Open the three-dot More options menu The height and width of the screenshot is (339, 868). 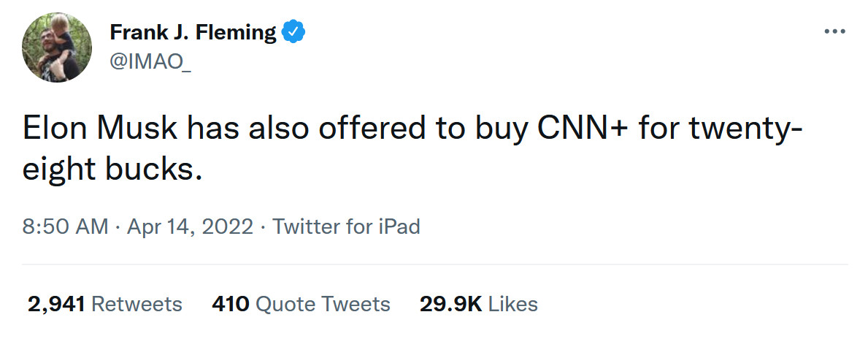tap(834, 31)
